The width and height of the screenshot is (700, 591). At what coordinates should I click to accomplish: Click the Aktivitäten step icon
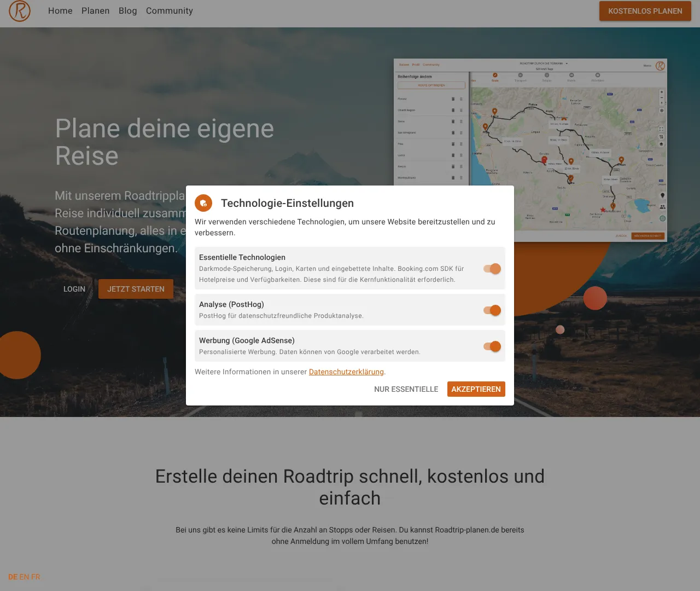[597, 75]
